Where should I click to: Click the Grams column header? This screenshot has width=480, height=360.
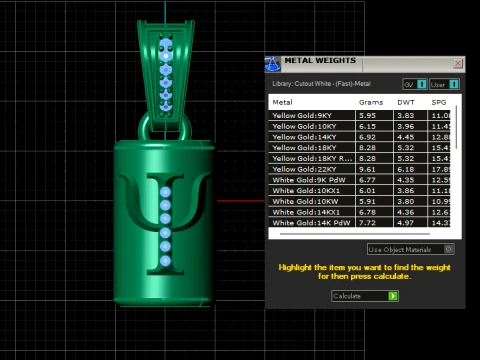tap(371, 102)
